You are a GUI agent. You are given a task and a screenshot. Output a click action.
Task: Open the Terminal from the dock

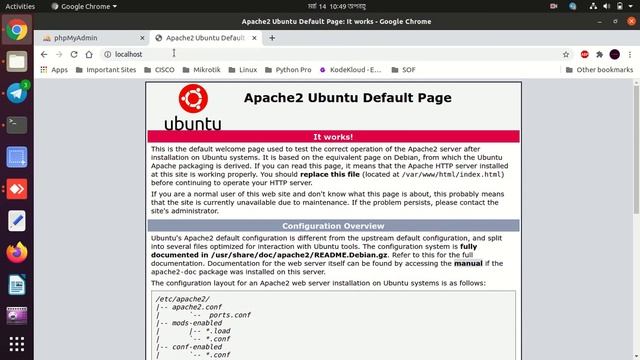click(x=17, y=125)
